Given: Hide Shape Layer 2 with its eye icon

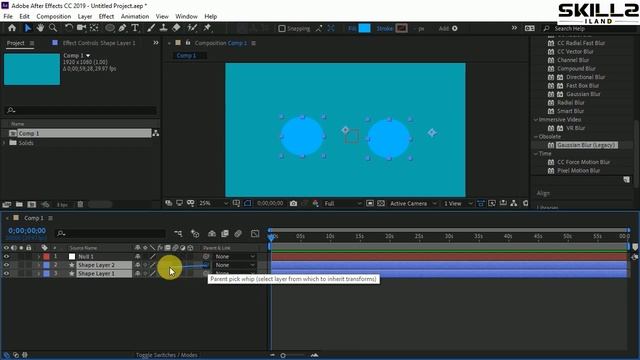Looking at the screenshot, I should (x=6, y=265).
